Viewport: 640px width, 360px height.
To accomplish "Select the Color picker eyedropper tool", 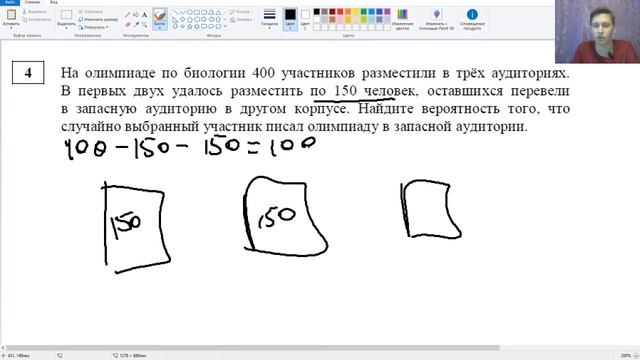I will (136, 24).
